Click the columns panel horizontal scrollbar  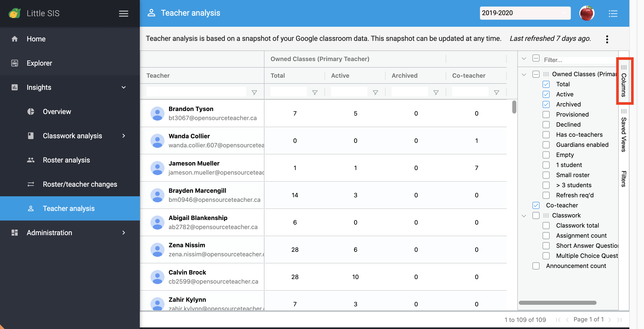tap(557, 303)
